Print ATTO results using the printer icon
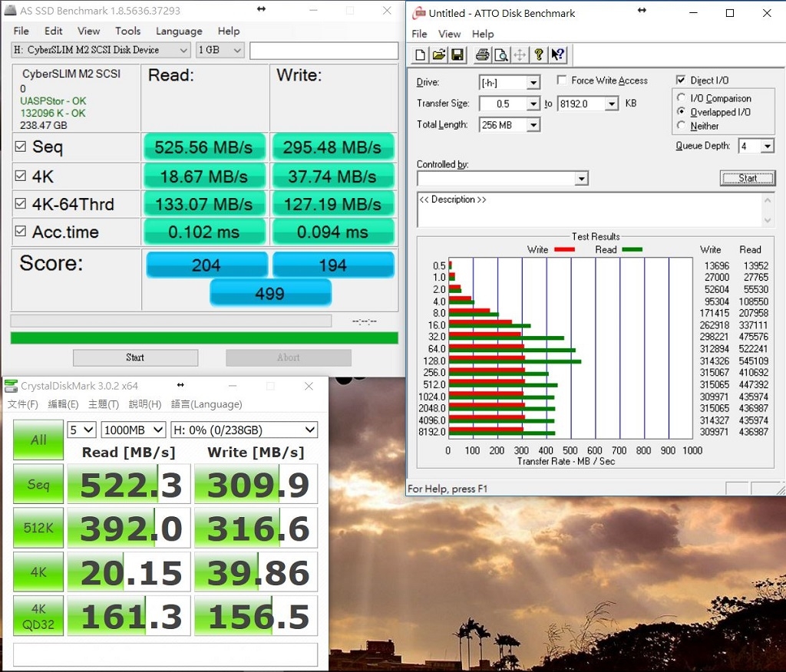Screen dimensions: 786x672 pos(482,54)
